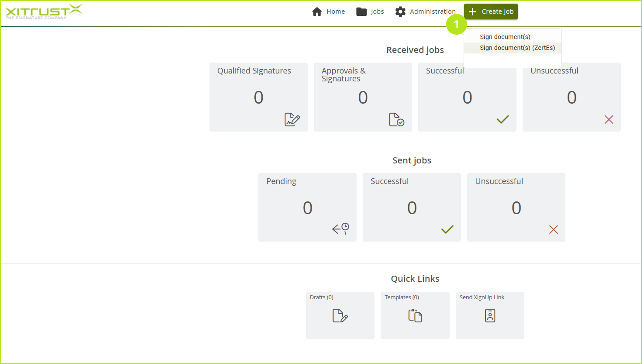Click the signature document icon on Qualified Signatures tile
The height and width of the screenshot is (364, 642).
pyautogui.click(x=292, y=119)
